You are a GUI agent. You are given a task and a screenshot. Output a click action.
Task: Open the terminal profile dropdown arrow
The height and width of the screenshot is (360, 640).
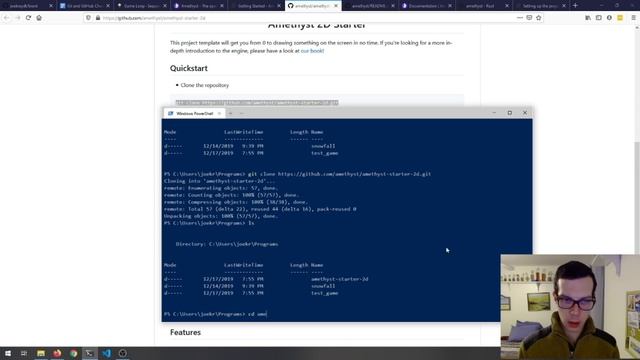point(242,113)
